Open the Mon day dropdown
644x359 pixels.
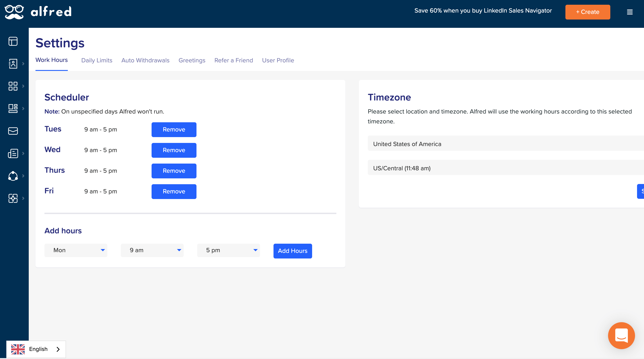pyautogui.click(x=76, y=250)
